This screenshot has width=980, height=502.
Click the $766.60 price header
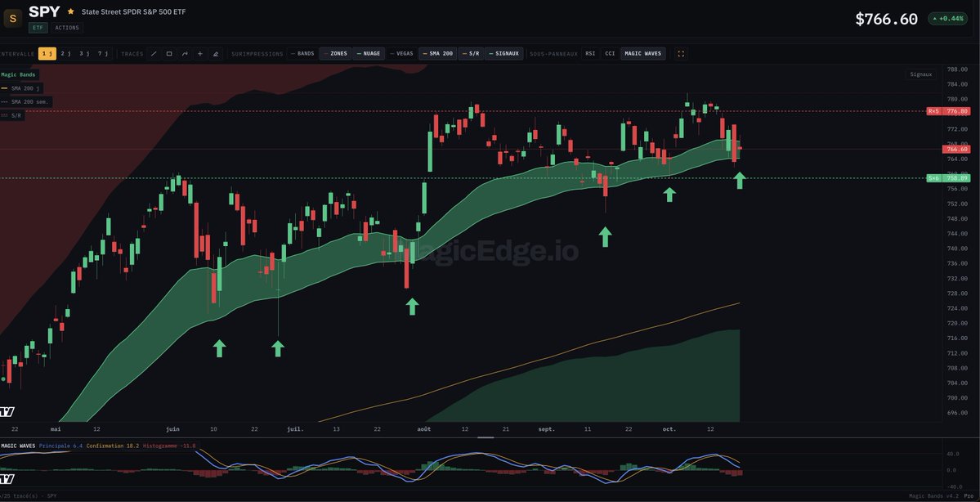(886, 20)
